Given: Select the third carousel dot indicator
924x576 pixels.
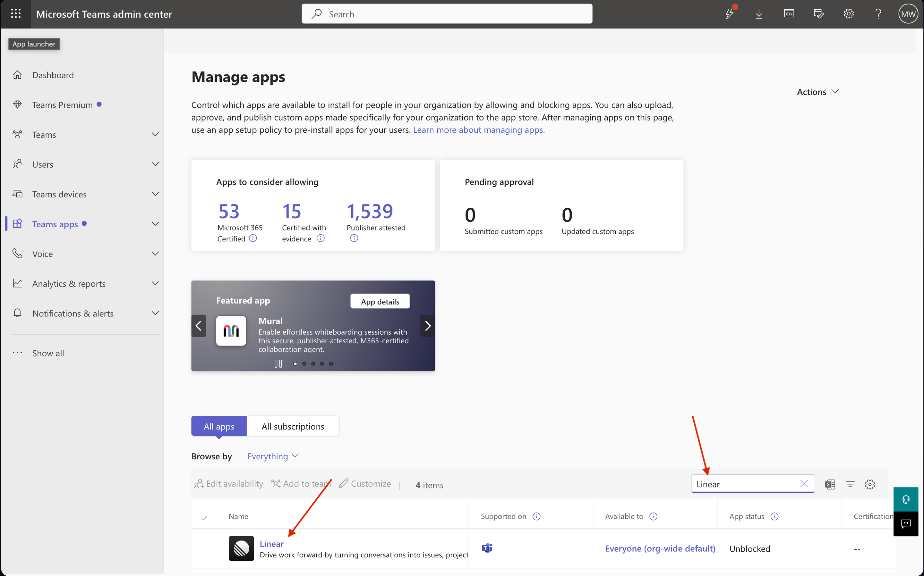Looking at the screenshot, I should [313, 363].
